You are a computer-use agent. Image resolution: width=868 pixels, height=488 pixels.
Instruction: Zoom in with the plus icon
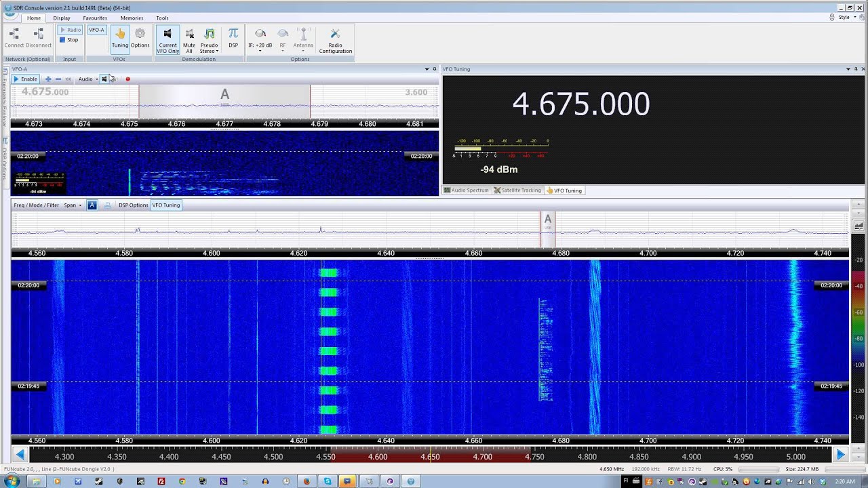tap(48, 79)
